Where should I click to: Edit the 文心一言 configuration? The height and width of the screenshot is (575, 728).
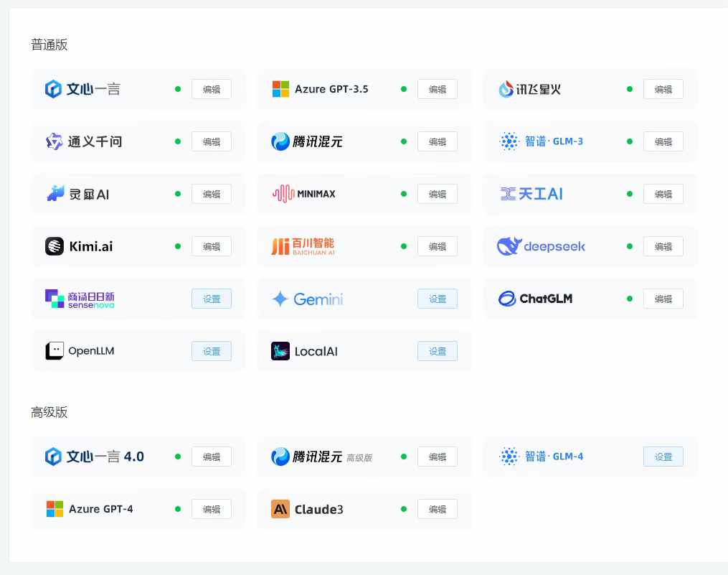212,89
